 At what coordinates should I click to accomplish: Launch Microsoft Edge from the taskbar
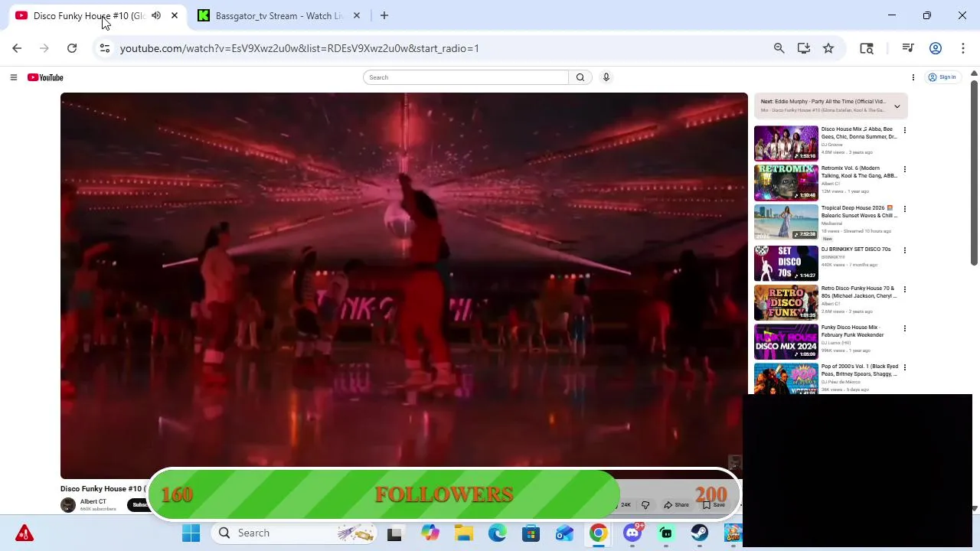[497, 533]
